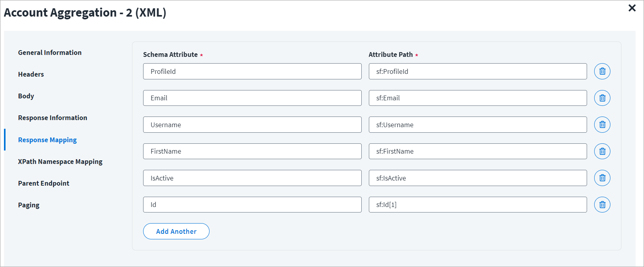The image size is (644, 267).
Task: Click the sf:Email attribute path field
Action: click(x=478, y=98)
